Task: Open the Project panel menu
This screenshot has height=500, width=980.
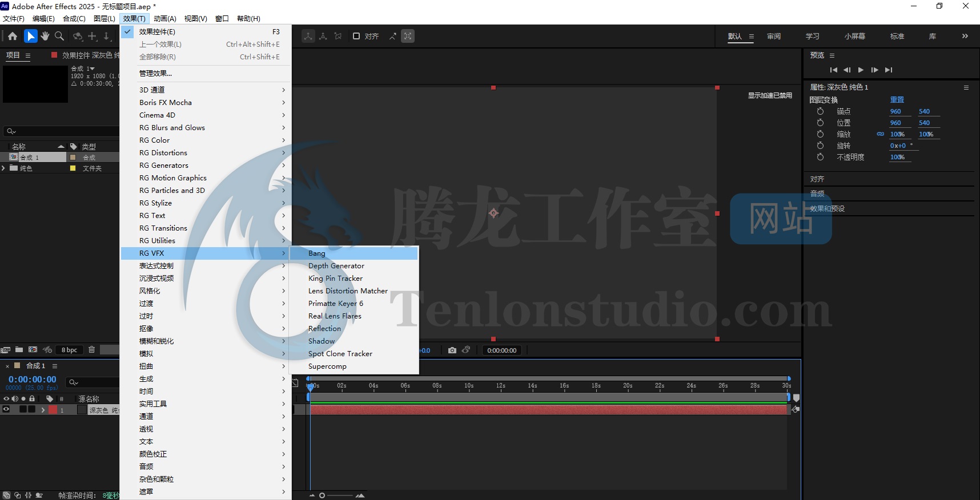Action: tap(27, 55)
